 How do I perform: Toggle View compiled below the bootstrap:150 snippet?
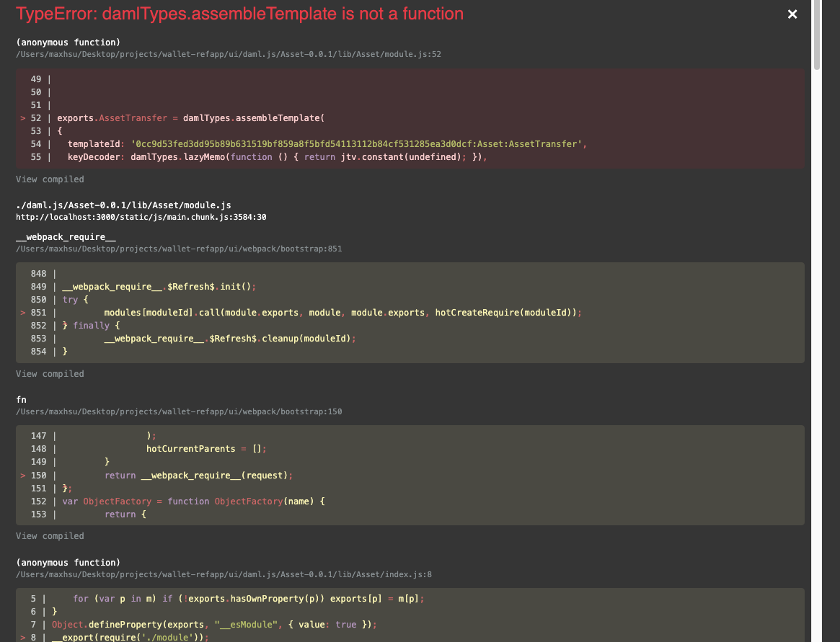tap(50, 536)
